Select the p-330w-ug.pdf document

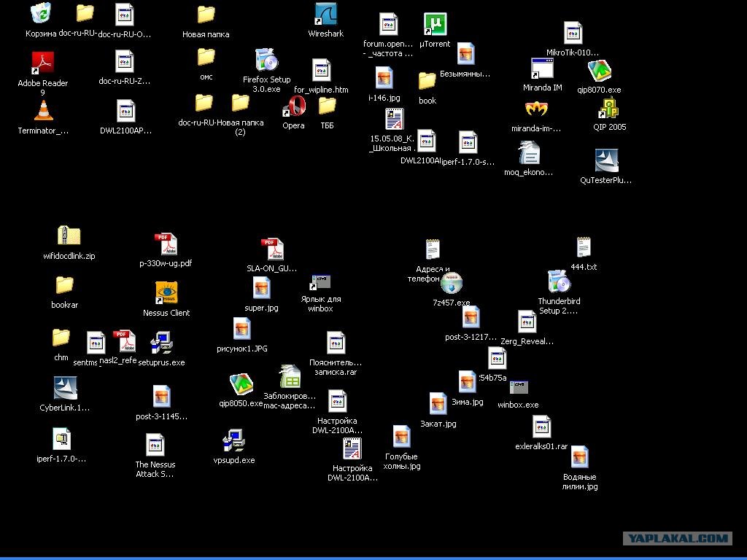tap(166, 244)
